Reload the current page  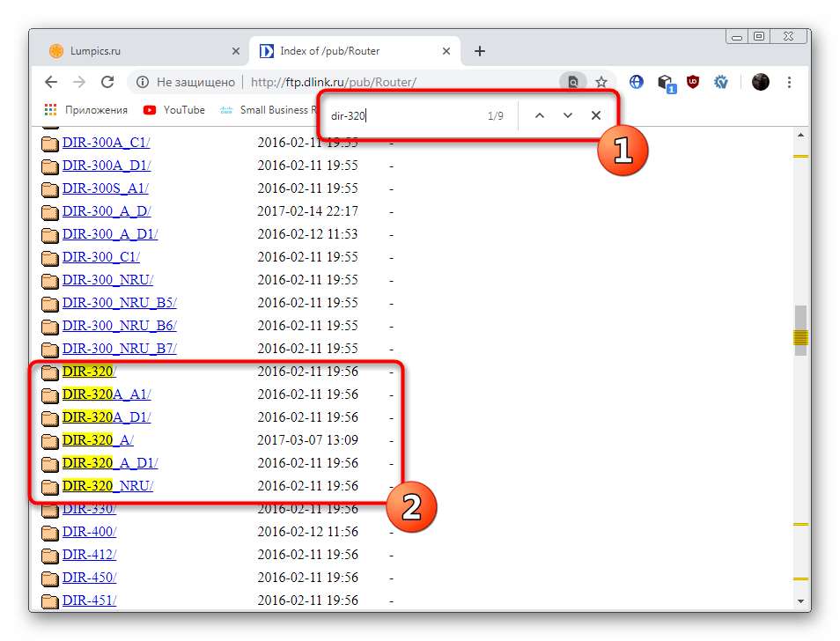(107, 82)
